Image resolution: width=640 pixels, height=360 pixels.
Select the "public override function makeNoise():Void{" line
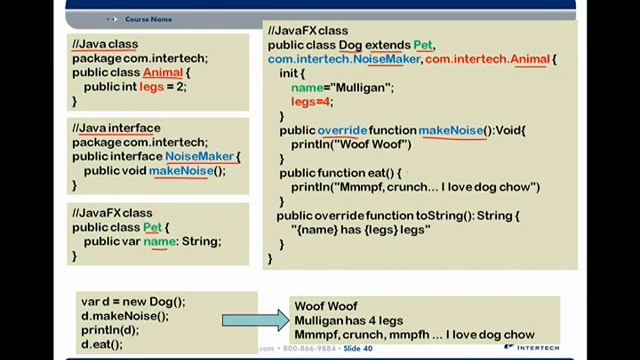403,131
